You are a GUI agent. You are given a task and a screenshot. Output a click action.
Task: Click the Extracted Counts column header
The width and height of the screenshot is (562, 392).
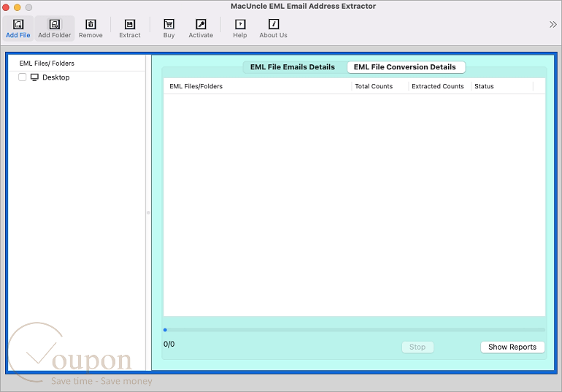tap(440, 86)
